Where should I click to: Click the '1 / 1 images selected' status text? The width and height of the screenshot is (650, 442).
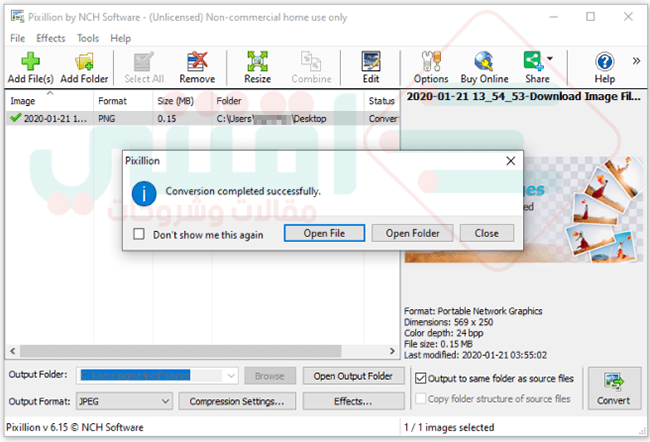pyautogui.click(x=449, y=427)
